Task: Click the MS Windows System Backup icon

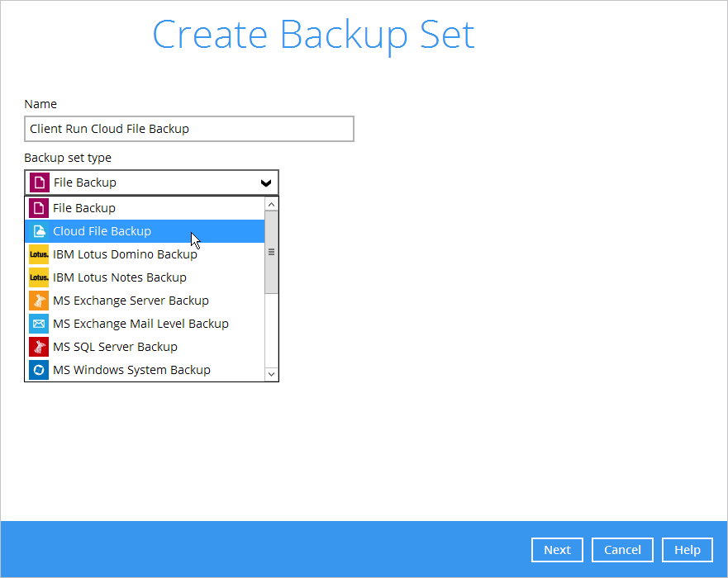Action: [x=39, y=370]
